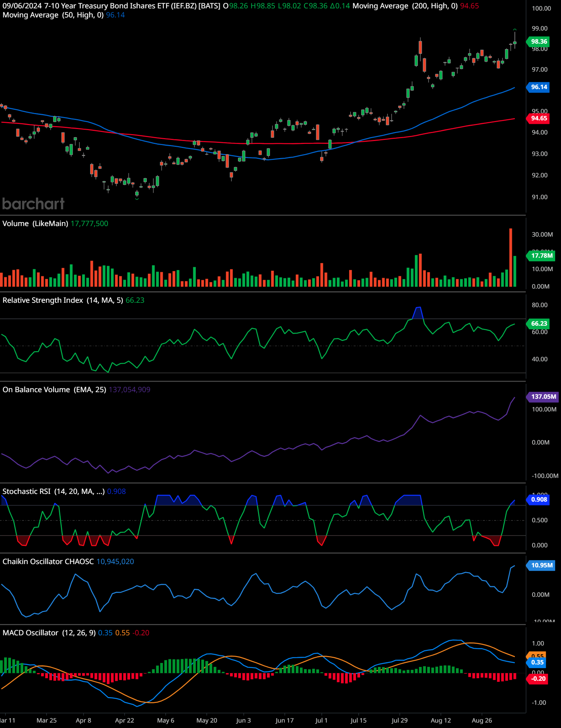Click the 'Aug 12' date label
561x728 pixels.
pos(441,720)
